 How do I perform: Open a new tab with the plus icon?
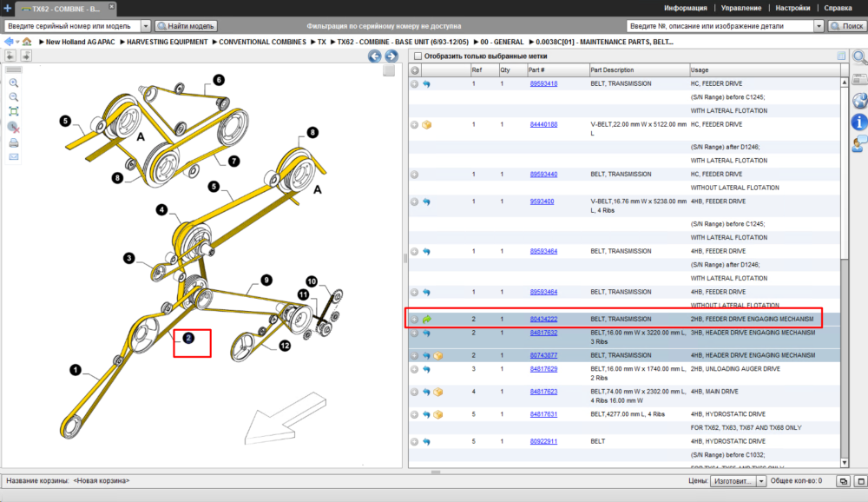coord(7,9)
